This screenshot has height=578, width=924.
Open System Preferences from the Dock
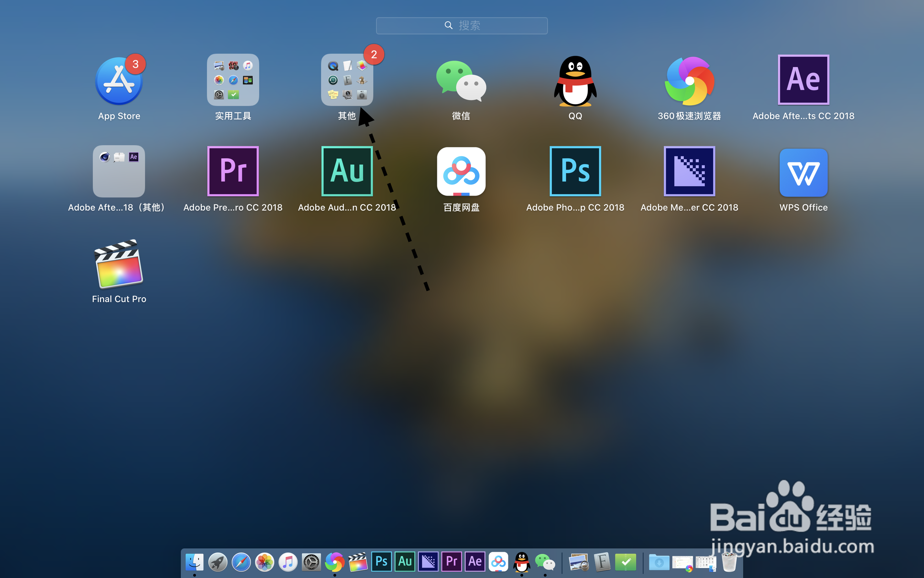coord(311,562)
